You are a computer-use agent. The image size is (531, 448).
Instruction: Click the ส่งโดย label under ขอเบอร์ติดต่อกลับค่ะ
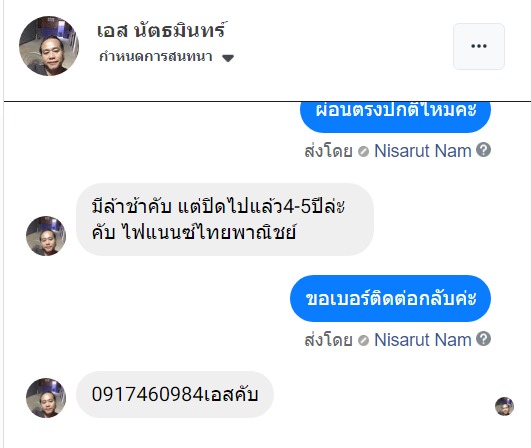328,340
